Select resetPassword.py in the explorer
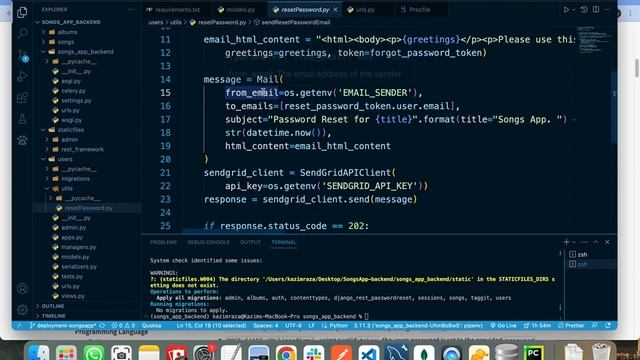This screenshot has width=640, height=360. (88, 208)
